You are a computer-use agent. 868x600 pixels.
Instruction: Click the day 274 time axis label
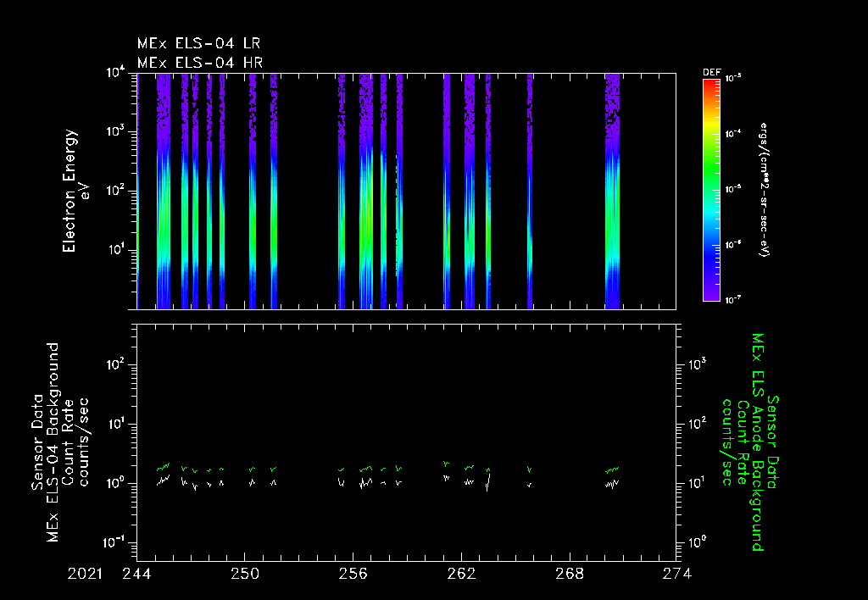[677, 574]
